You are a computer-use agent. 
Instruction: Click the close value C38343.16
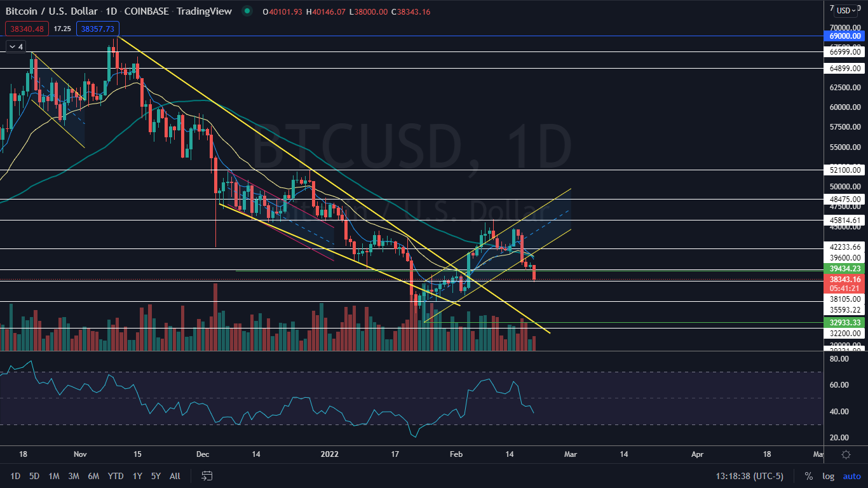coord(412,11)
